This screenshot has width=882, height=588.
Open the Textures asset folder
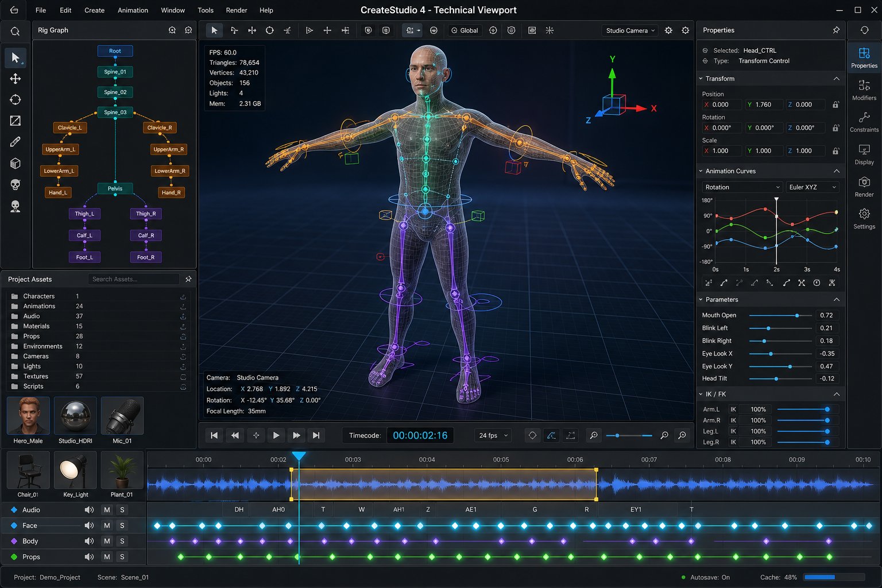click(x=36, y=376)
